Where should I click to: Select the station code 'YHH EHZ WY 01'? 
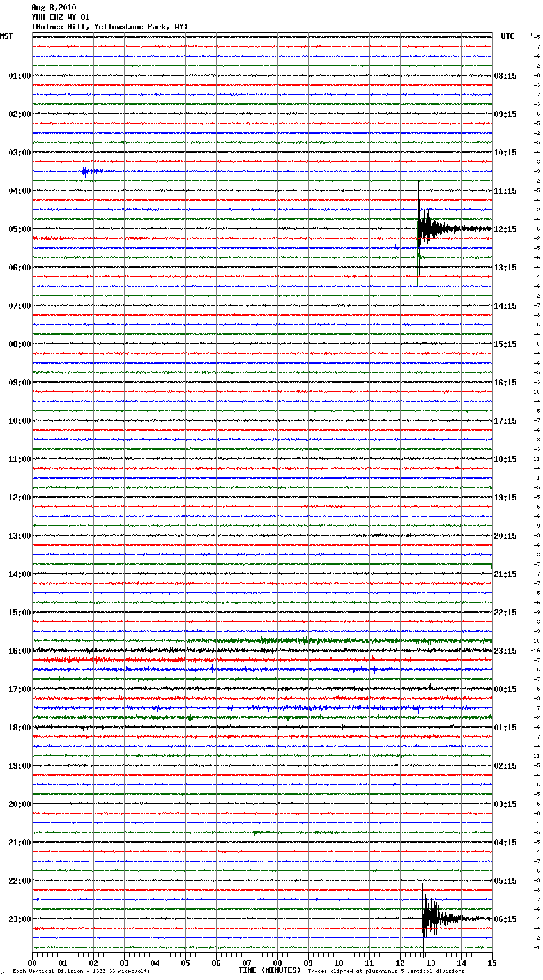coord(61,17)
